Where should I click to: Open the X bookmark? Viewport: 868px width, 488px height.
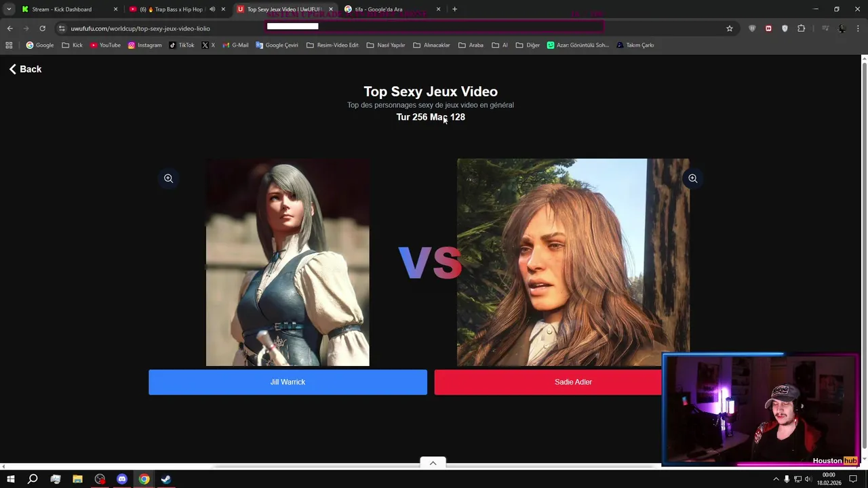click(x=209, y=45)
